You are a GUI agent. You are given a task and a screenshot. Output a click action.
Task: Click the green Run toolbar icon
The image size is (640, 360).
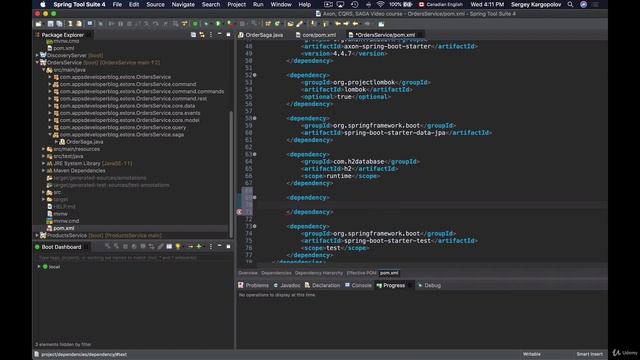(218, 24)
